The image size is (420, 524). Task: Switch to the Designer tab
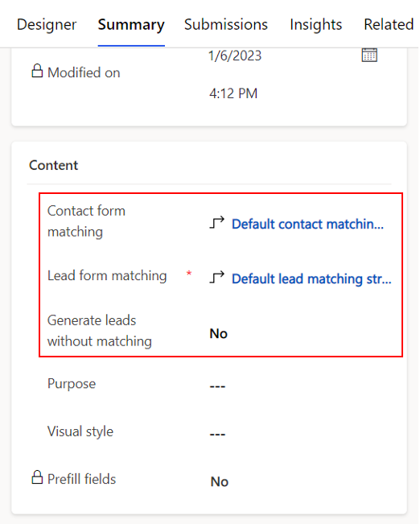(47, 25)
